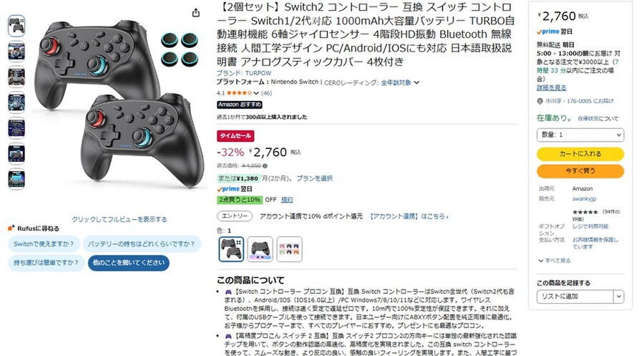Ask Rufus Switchで使えますか？
Image resolution: width=644 pixels, height=356 pixels.
tap(44, 244)
